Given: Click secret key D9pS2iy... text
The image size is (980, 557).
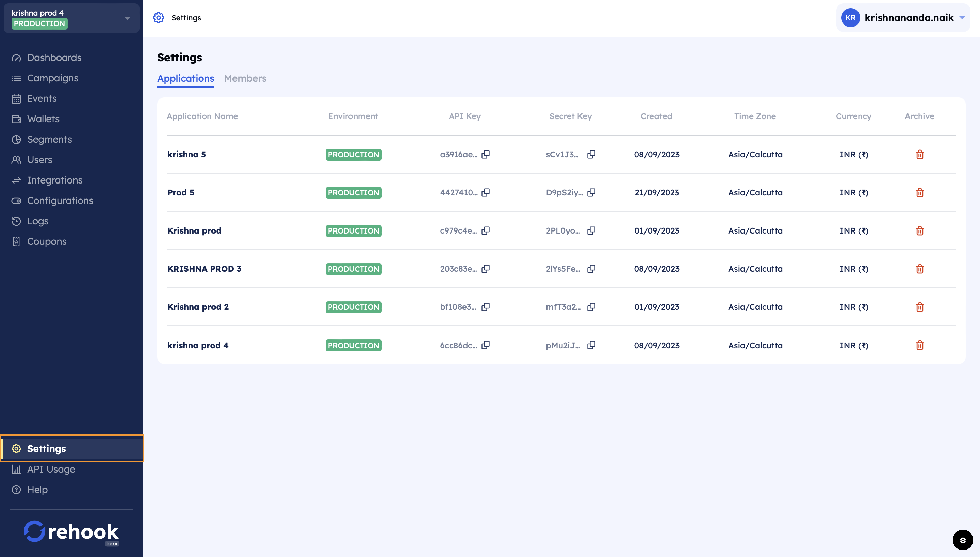Looking at the screenshot, I should pos(565,192).
